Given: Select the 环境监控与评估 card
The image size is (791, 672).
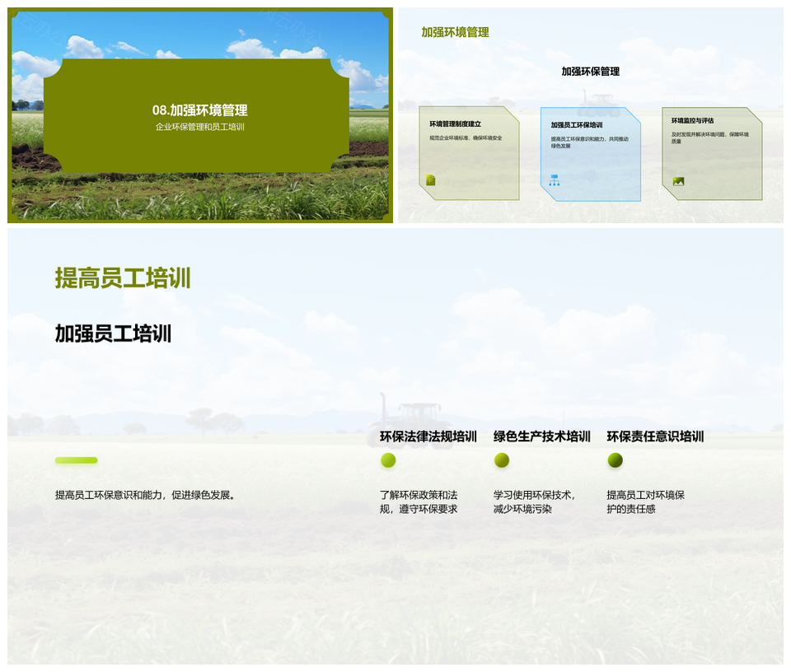Looking at the screenshot, I should point(712,153).
